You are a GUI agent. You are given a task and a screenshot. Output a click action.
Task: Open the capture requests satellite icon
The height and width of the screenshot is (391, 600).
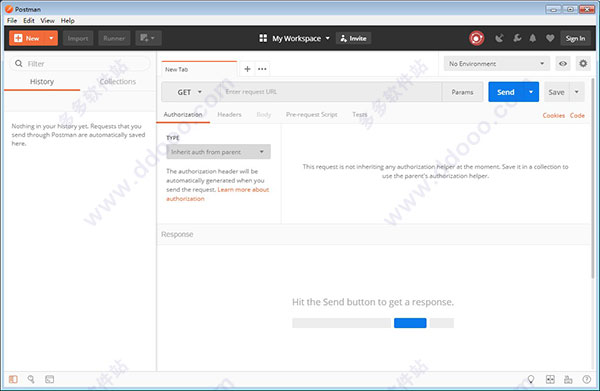click(x=499, y=38)
